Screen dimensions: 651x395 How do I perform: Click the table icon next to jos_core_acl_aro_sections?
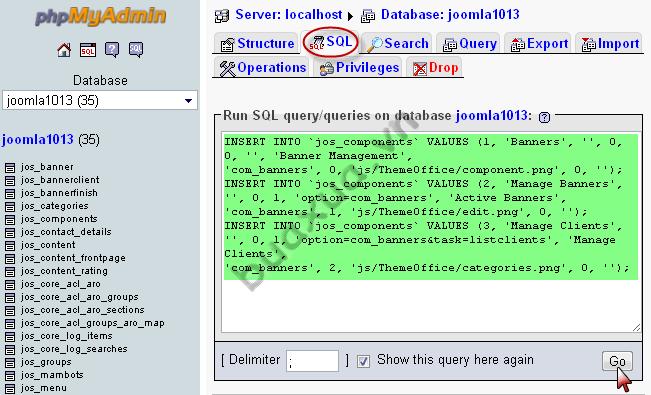[10, 310]
